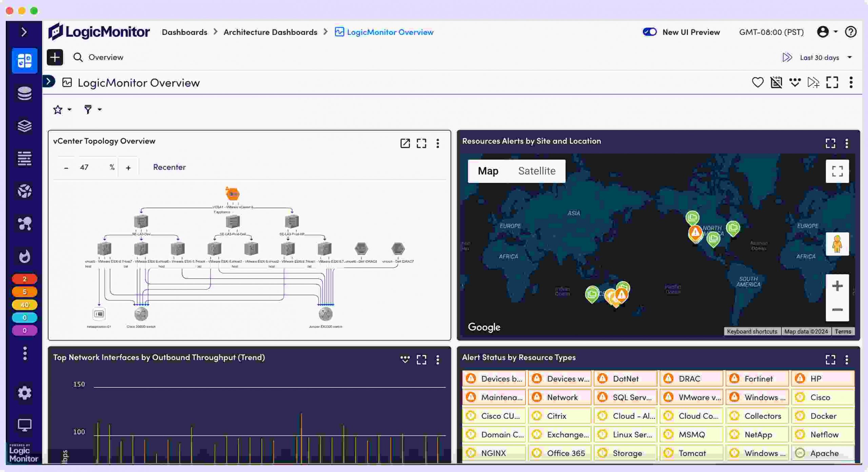Viewport: 868px width, 472px height.
Task: Favorite the dashboard using the heart icon
Action: [758, 82]
